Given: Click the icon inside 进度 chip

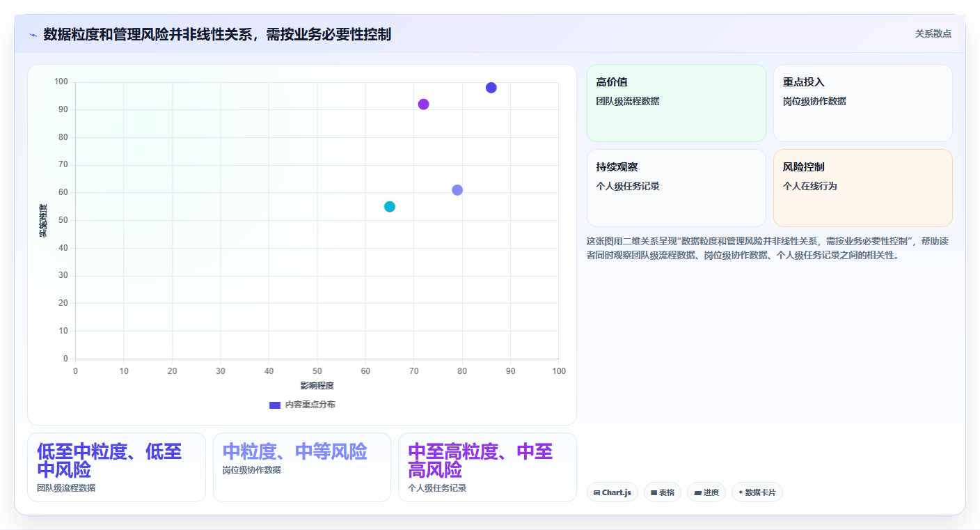Looking at the screenshot, I should tap(697, 493).
